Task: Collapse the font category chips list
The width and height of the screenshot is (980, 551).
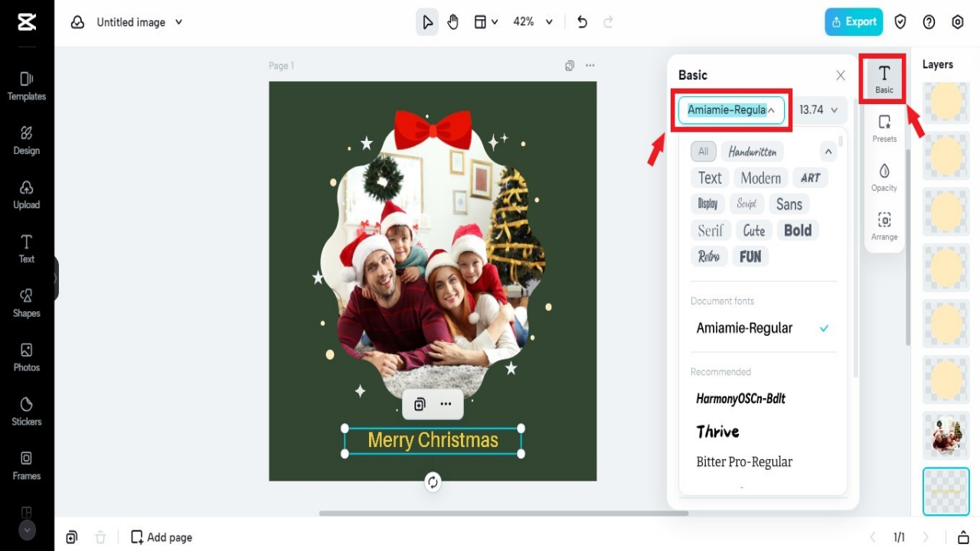Action: click(x=828, y=151)
